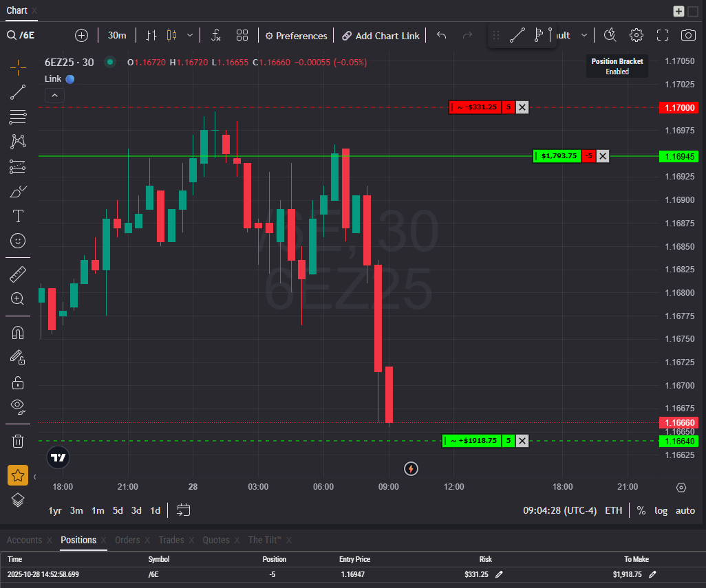
Task: Click Add Chart Link
Action: click(381, 35)
